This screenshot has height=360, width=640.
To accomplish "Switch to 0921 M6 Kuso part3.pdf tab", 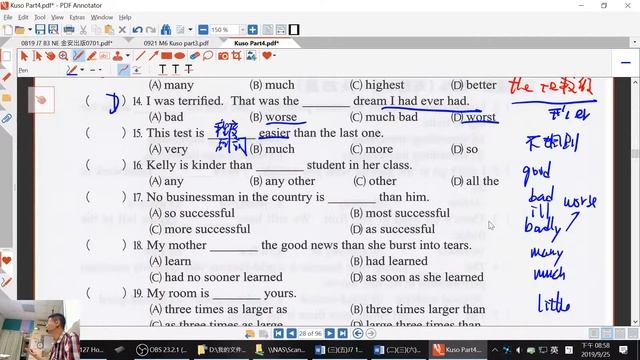I will (176, 43).
